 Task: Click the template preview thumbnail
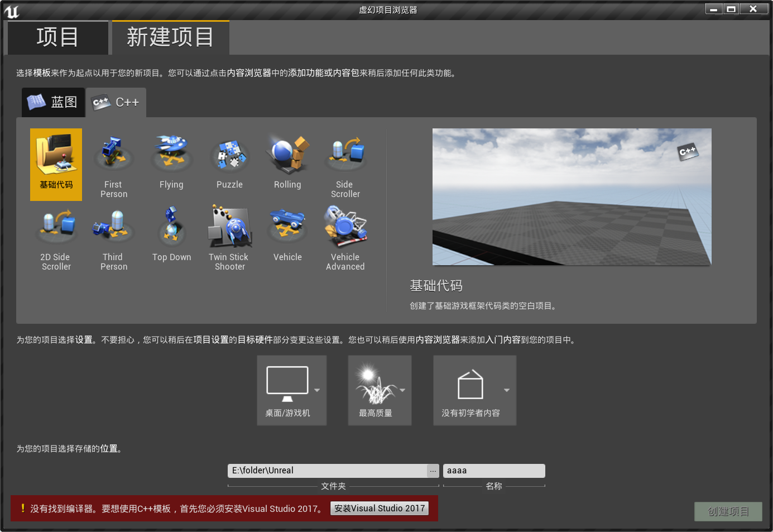pos(572,197)
